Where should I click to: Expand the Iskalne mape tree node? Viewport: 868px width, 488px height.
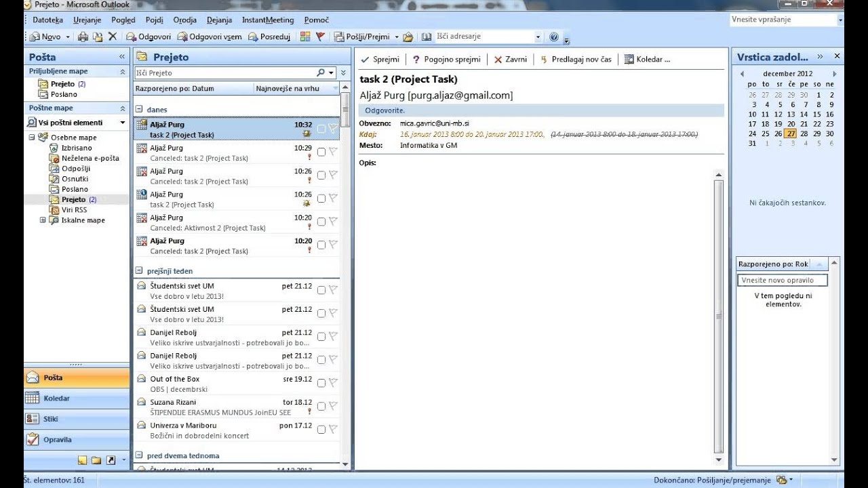click(42, 220)
